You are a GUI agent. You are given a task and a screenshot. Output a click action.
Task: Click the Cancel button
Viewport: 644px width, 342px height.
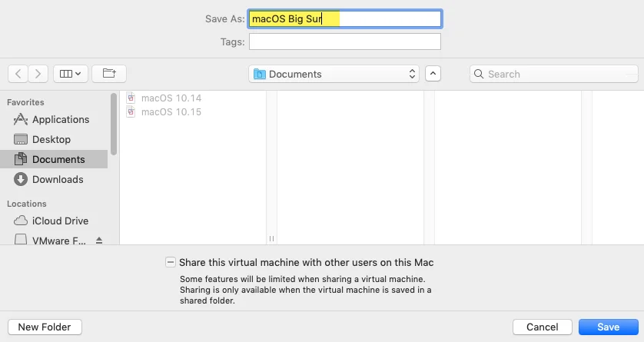tap(542, 327)
